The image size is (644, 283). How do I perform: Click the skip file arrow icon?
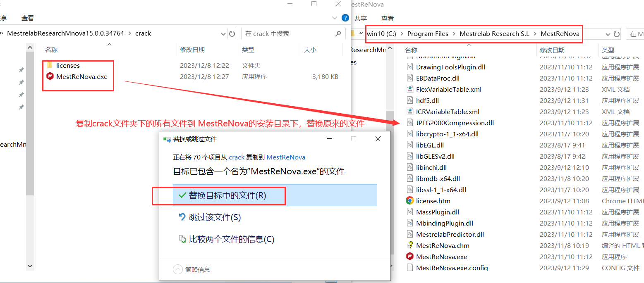pyautogui.click(x=182, y=217)
